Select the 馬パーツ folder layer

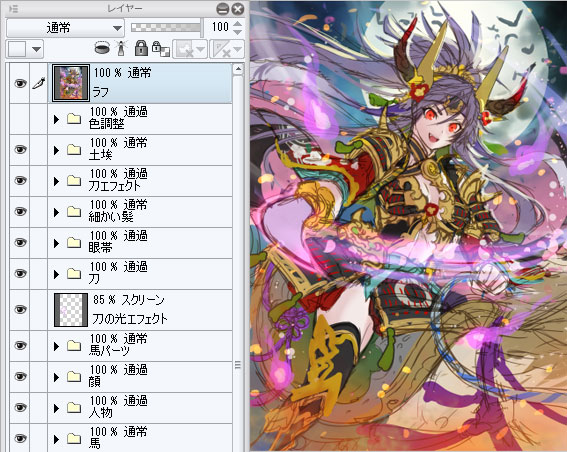140,346
